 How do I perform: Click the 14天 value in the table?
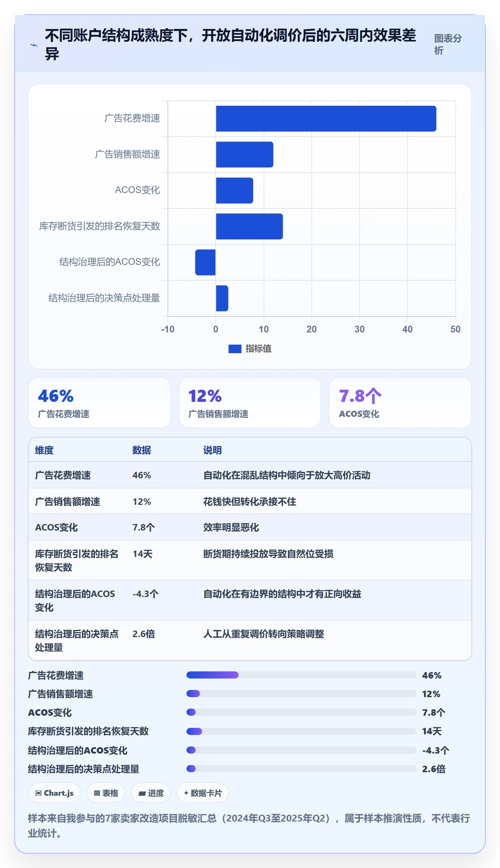[142, 554]
